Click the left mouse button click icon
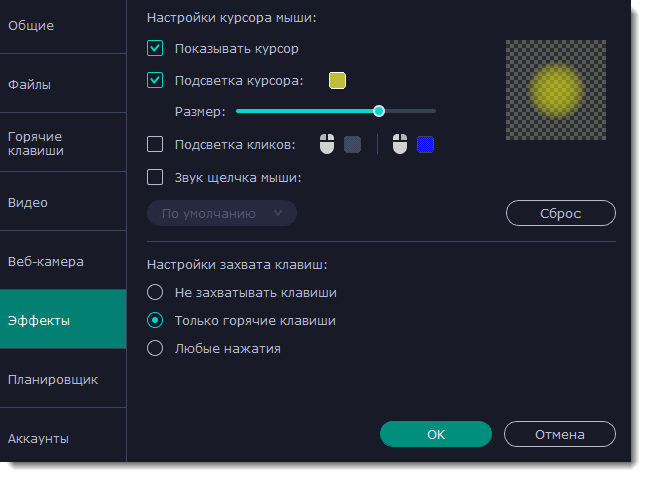646x477 pixels. [327, 145]
